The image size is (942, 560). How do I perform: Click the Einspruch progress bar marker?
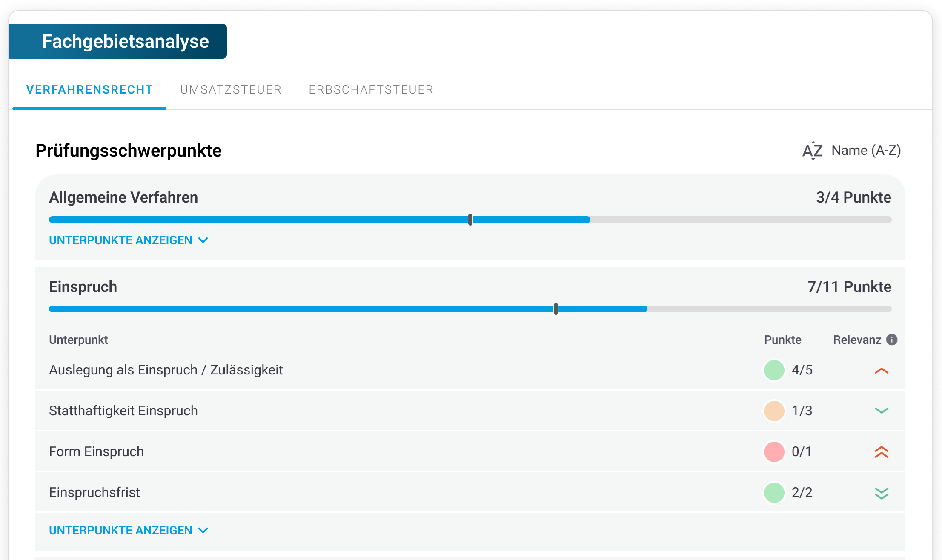point(556,309)
